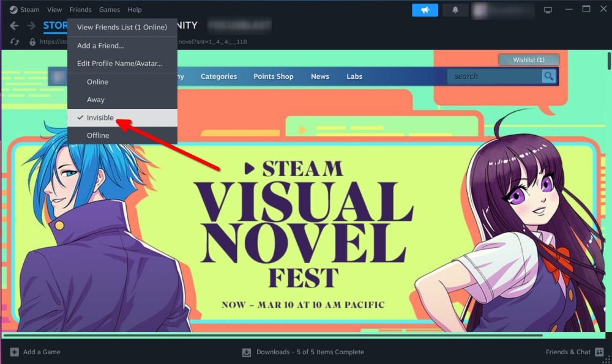Image resolution: width=612 pixels, height=364 pixels.
Task: Open the STORE tab
Action: pos(55,26)
